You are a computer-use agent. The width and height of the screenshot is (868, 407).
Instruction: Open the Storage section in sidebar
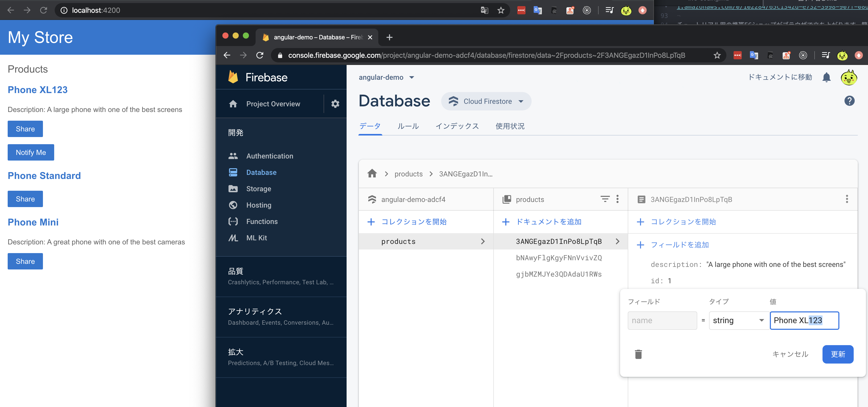pos(258,189)
